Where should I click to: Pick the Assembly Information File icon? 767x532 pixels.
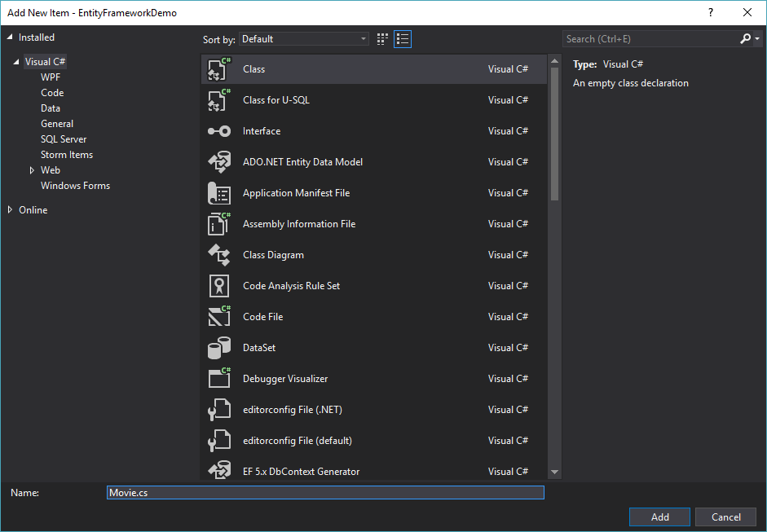(219, 224)
